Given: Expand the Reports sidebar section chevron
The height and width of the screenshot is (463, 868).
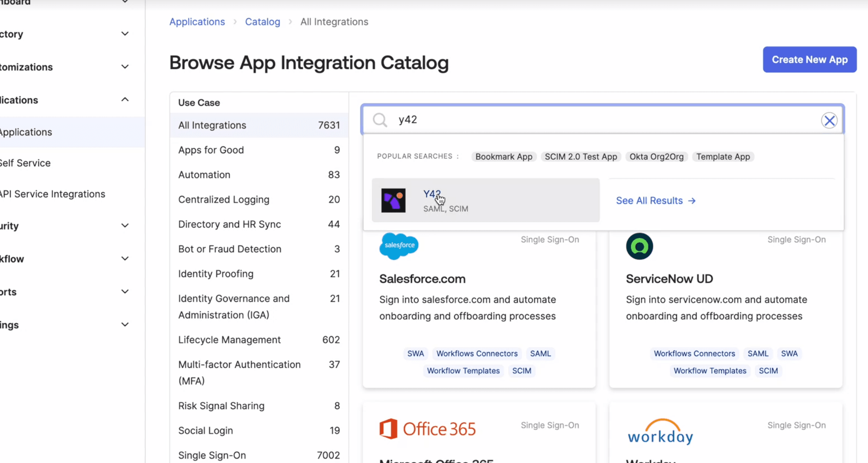Looking at the screenshot, I should tap(125, 292).
